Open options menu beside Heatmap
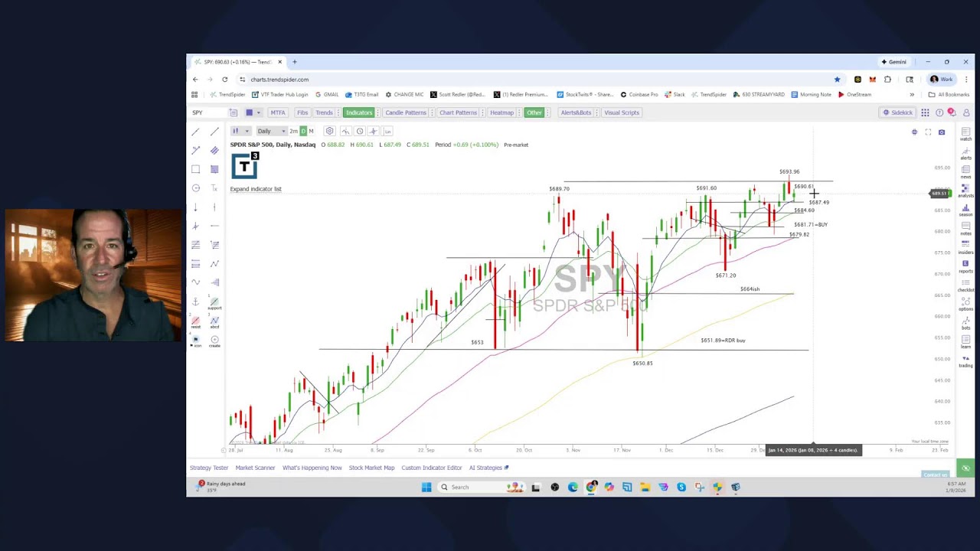The width and height of the screenshot is (980, 551). tap(519, 112)
